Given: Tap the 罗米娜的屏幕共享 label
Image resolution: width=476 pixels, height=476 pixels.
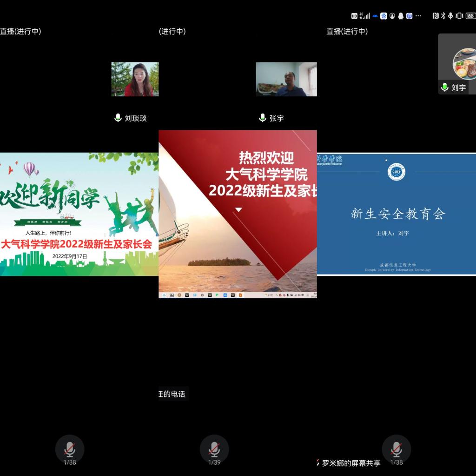Looking at the screenshot, I should coord(351,463).
